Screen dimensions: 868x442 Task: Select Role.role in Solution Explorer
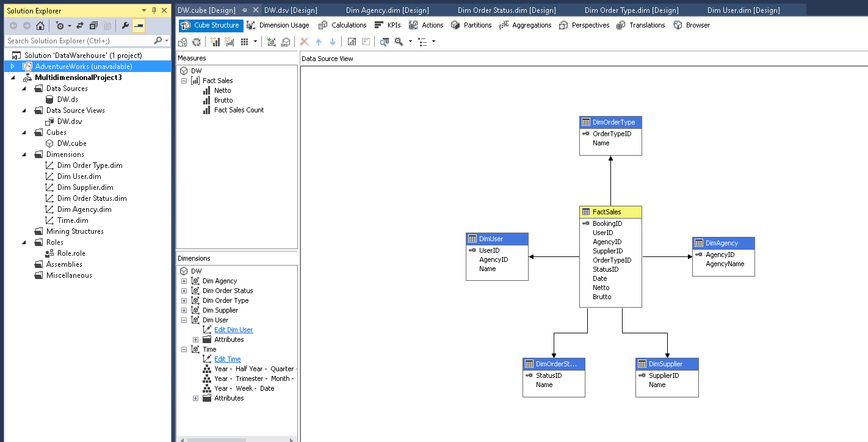tap(71, 253)
